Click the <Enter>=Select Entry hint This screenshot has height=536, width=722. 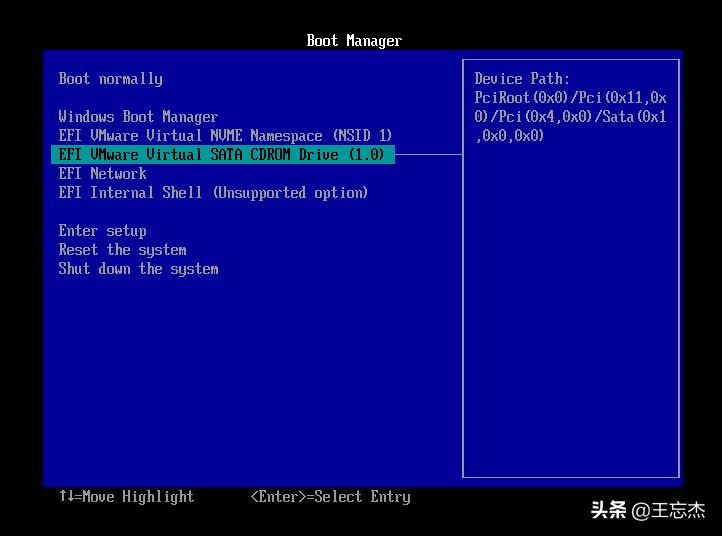(x=330, y=497)
